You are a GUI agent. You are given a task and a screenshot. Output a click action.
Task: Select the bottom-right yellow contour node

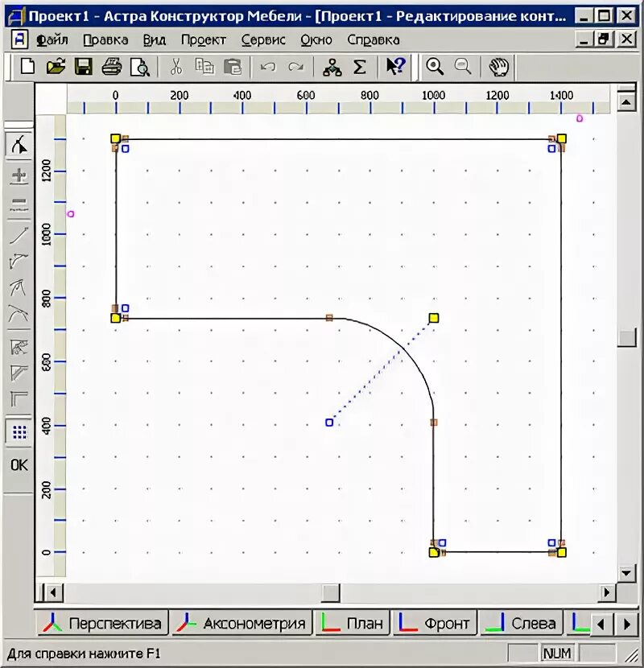(x=561, y=553)
